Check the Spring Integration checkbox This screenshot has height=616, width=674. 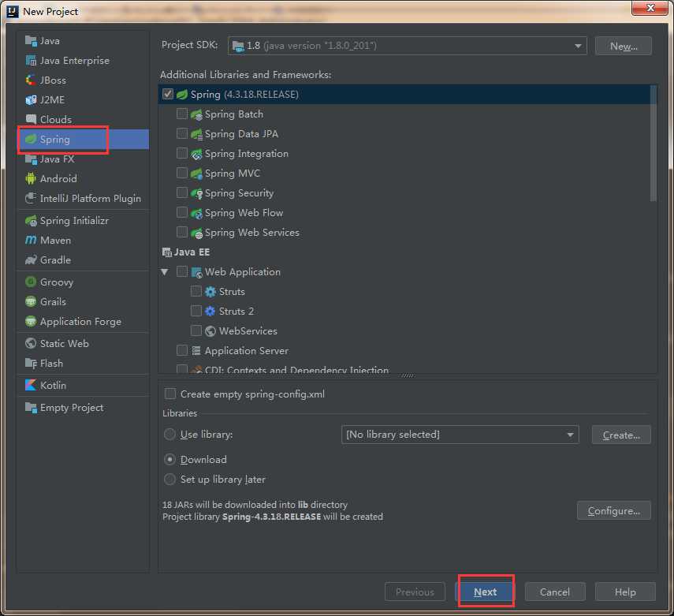[182, 153]
